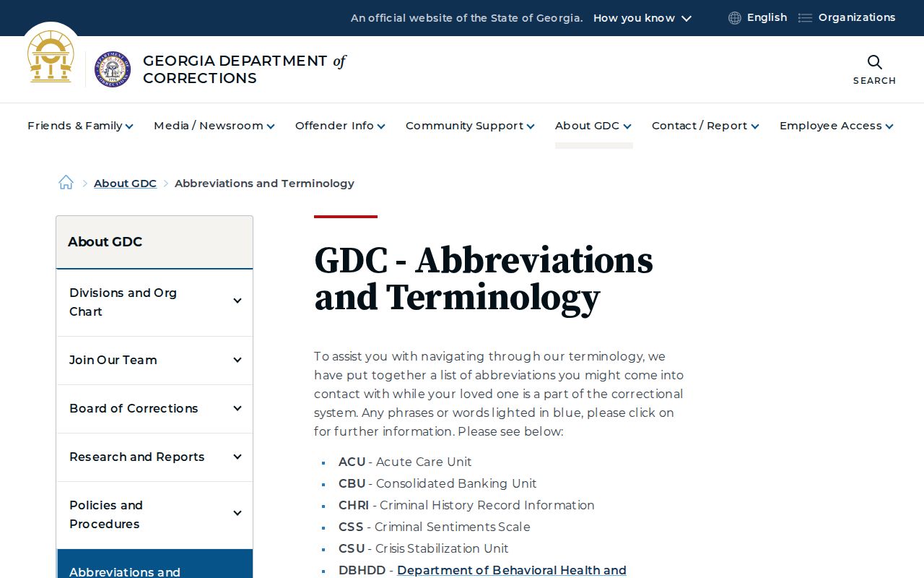
Task: Open the Contact / Report menu
Action: point(705,126)
